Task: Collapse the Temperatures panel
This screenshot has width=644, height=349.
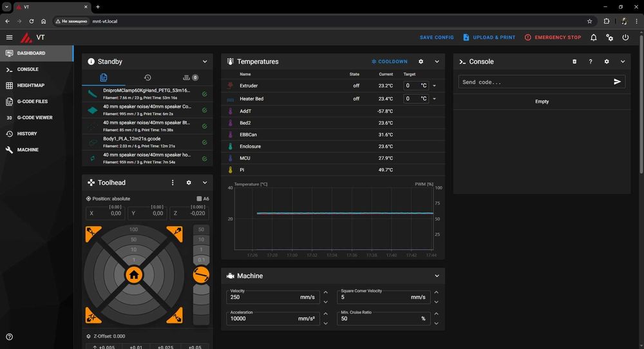Action: pyautogui.click(x=437, y=62)
